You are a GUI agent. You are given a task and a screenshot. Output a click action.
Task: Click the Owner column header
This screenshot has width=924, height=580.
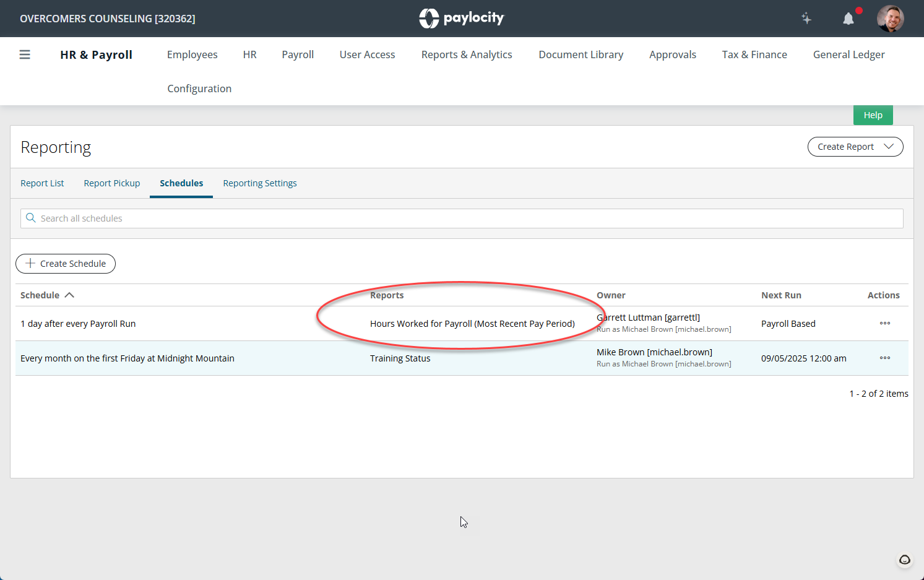click(x=611, y=295)
